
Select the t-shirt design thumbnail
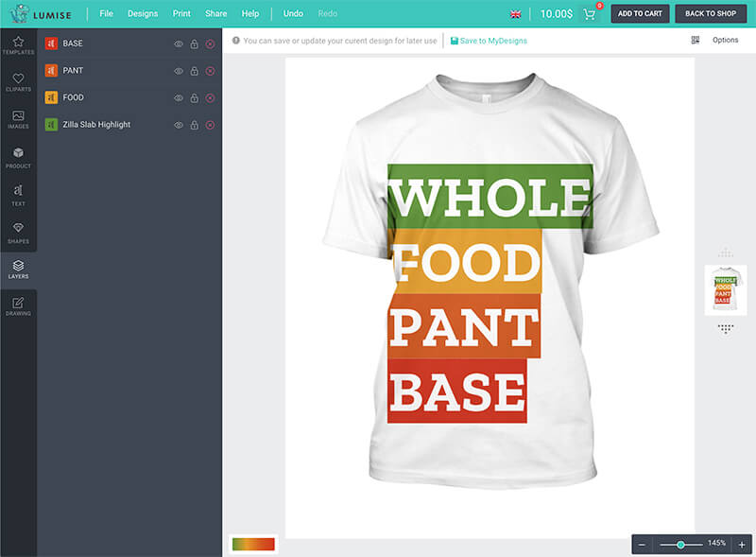tap(726, 289)
